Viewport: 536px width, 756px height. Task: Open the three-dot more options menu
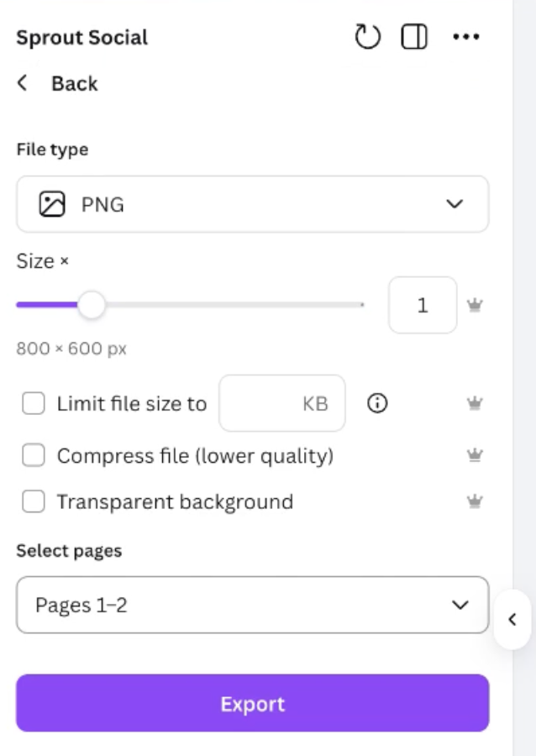click(x=466, y=36)
